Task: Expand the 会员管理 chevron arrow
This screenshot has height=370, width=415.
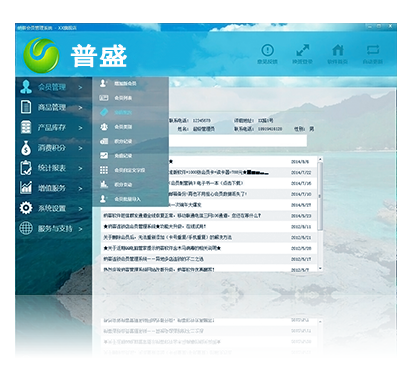Action: tap(80, 87)
